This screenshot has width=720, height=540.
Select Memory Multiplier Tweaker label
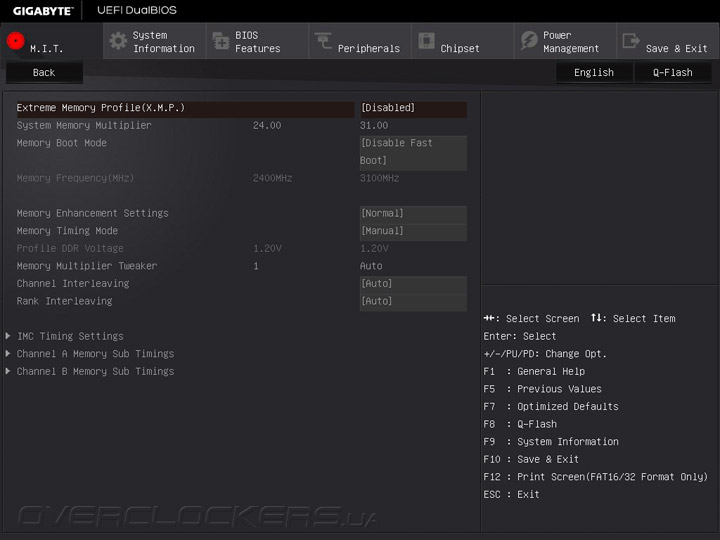[87, 266]
